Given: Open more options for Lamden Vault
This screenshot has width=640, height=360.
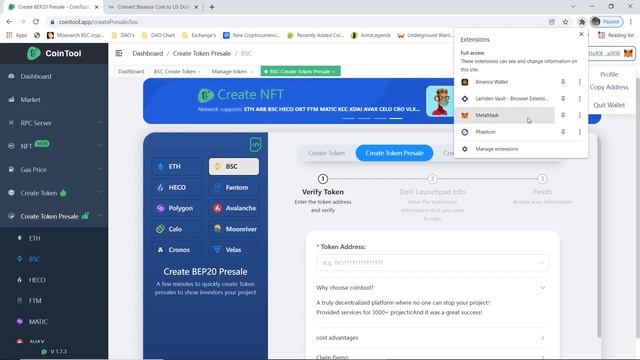Looking at the screenshot, I should point(580,99).
